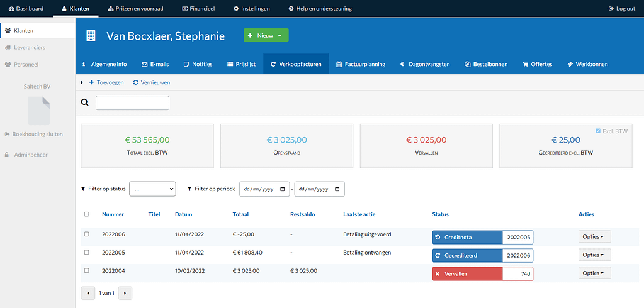
Task: Open Help en ondersteuning menu
Action: [x=320, y=8]
